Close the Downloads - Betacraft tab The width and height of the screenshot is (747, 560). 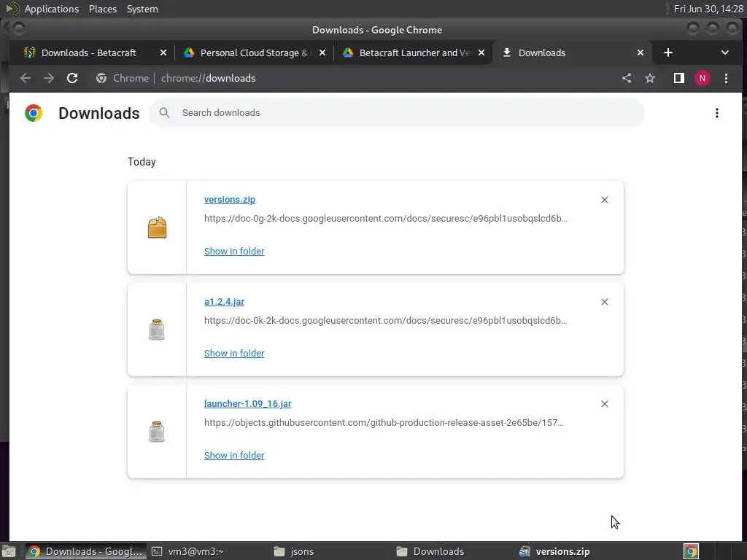[163, 52]
